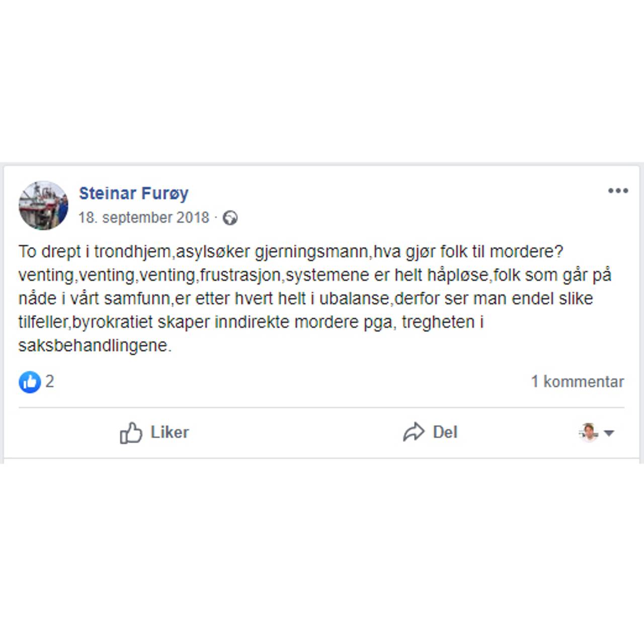Open Steinar Furøy's profile picture
The height and width of the screenshot is (644, 644).
click(43, 205)
